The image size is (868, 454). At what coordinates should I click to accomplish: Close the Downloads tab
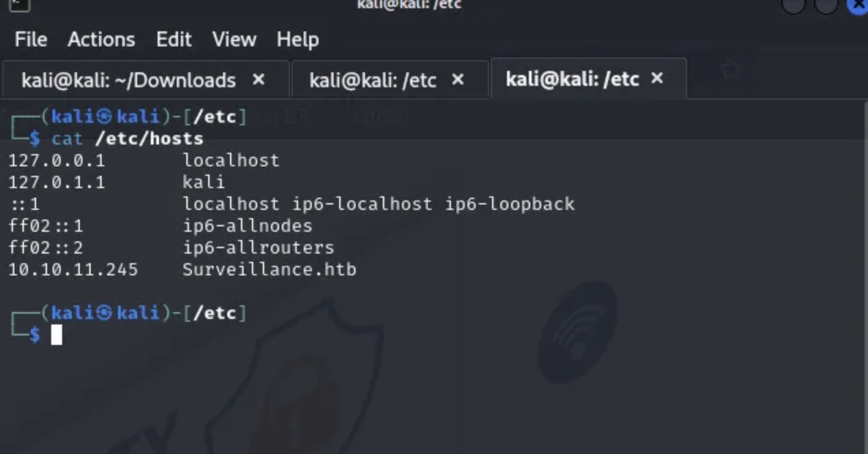coord(258,79)
